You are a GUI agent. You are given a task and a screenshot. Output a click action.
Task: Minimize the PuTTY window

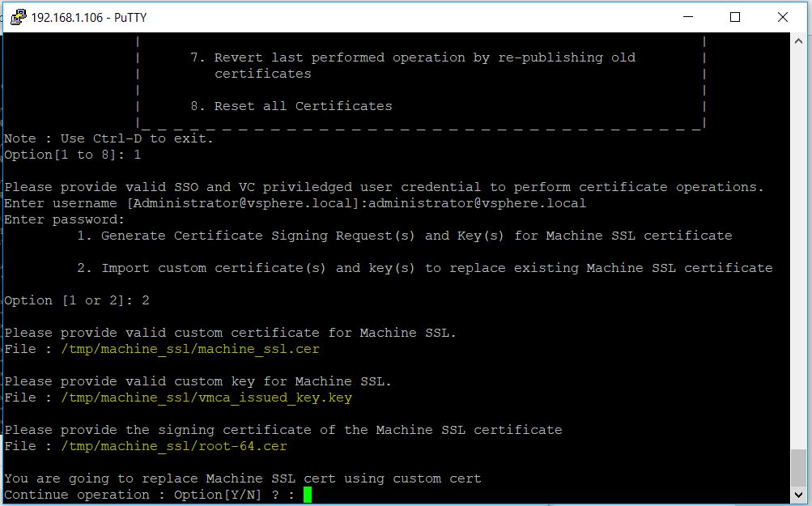(x=688, y=17)
